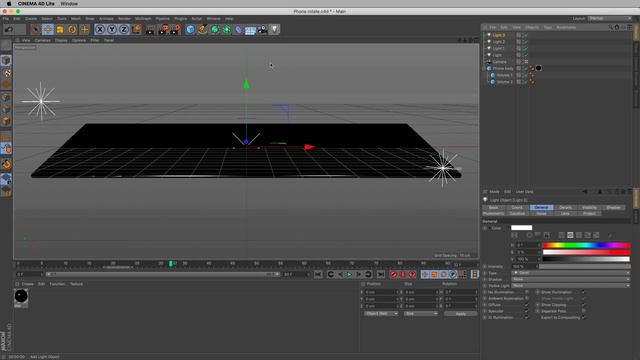Collapse the Phone body object hierarchy

point(484,69)
